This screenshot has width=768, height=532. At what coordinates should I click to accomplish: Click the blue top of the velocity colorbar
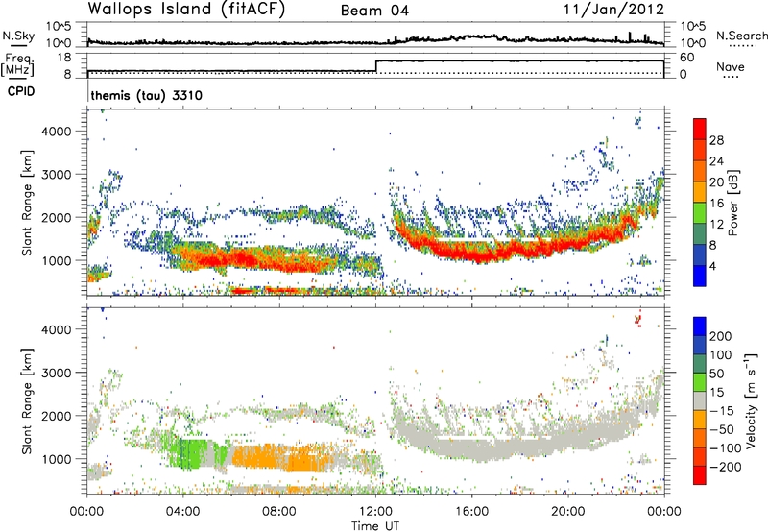point(700,326)
